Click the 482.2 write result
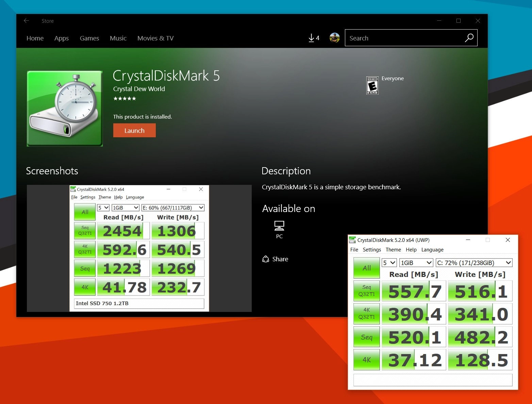 point(480,337)
